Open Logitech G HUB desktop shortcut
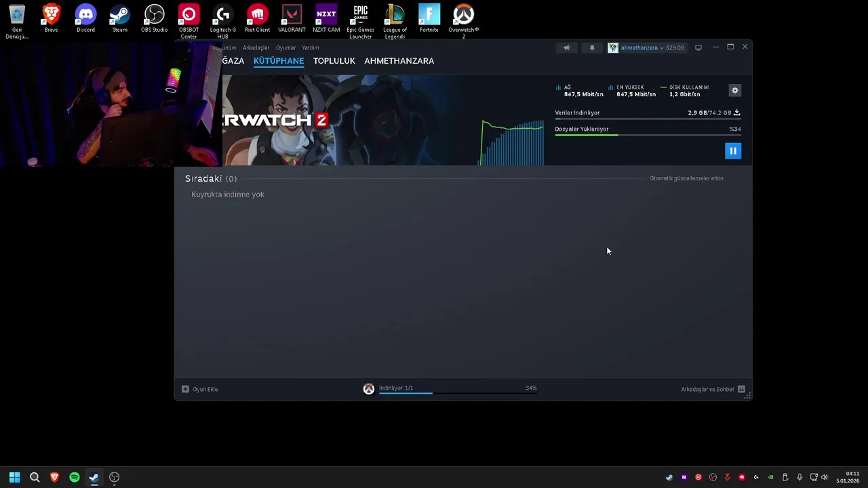The image size is (868, 488). (223, 21)
